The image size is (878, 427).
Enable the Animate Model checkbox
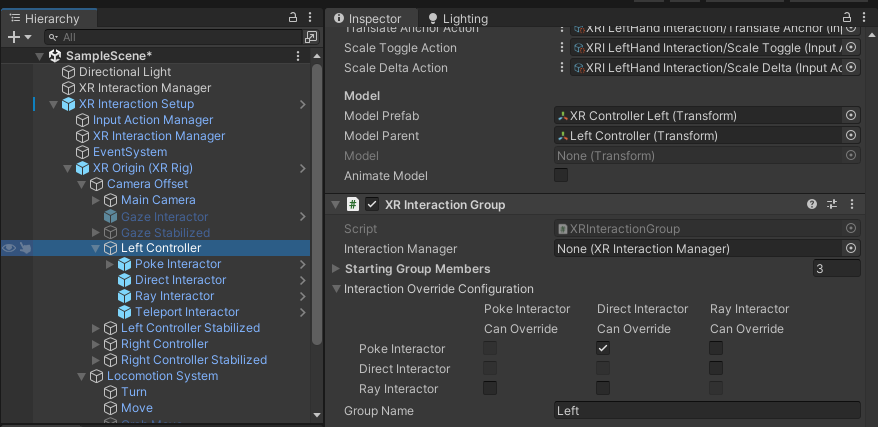[561, 176]
